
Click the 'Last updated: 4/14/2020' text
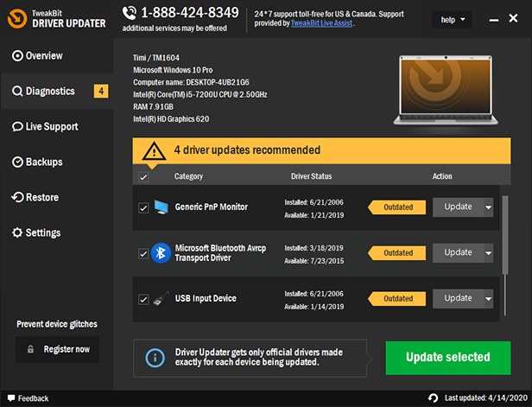pos(486,397)
